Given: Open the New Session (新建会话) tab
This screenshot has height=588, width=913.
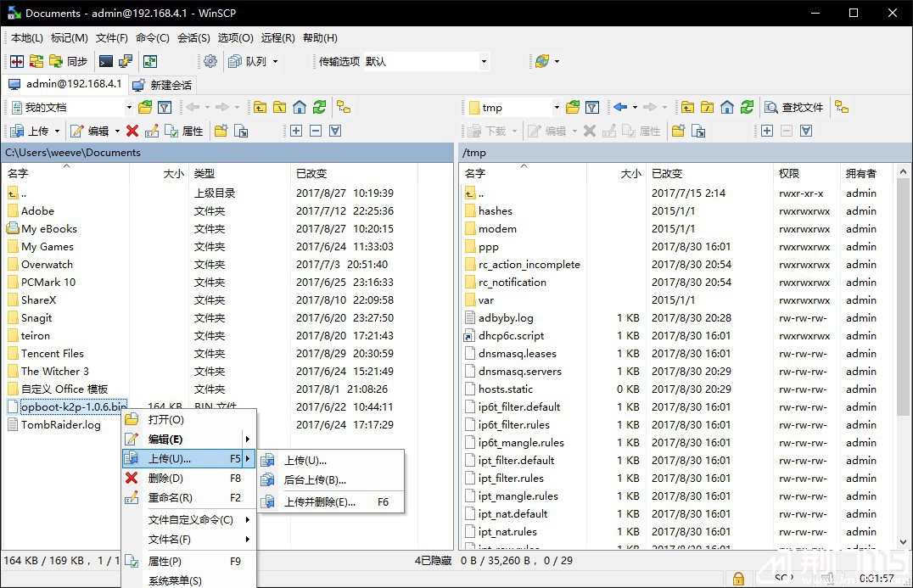Looking at the screenshot, I should pyautogui.click(x=162, y=85).
